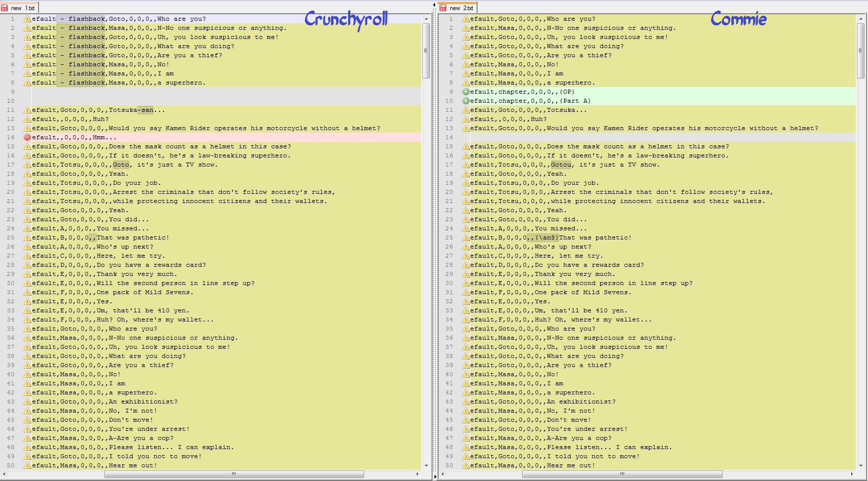868x481 pixels.
Task: Click the warning icon beside right pane 'Don't move!'
Action: pyautogui.click(x=465, y=420)
